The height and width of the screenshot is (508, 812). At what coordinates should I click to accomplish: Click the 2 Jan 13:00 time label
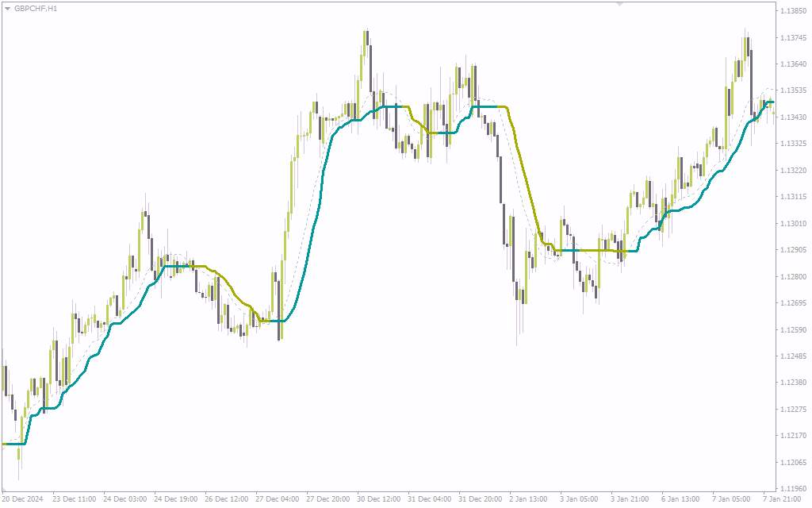pos(528,499)
